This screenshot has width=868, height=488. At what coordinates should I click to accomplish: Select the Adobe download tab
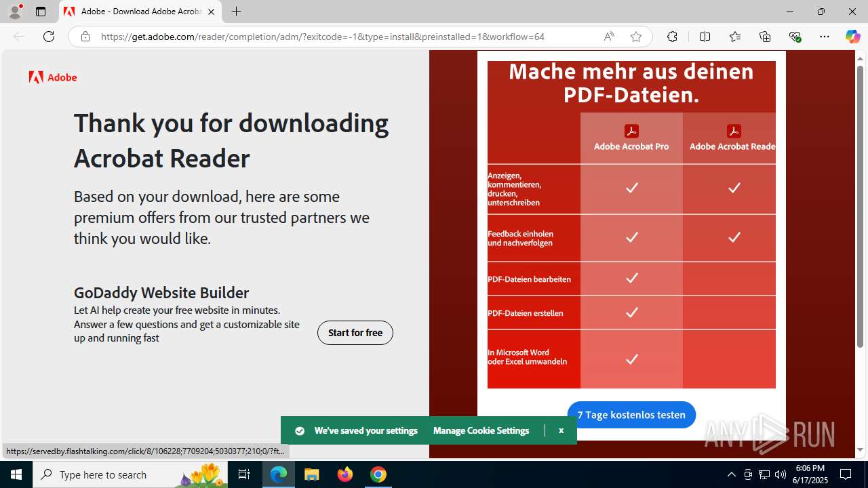click(x=140, y=12)
